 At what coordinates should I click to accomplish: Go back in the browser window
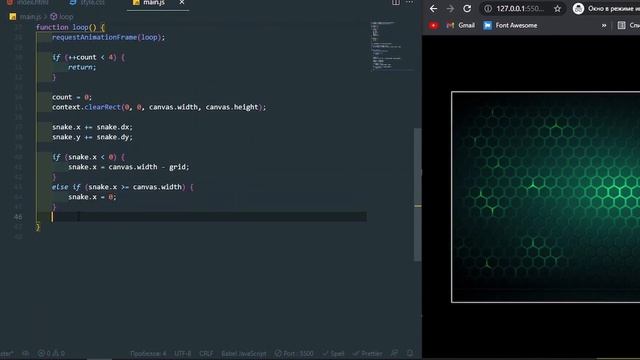[x=433, y=9]
